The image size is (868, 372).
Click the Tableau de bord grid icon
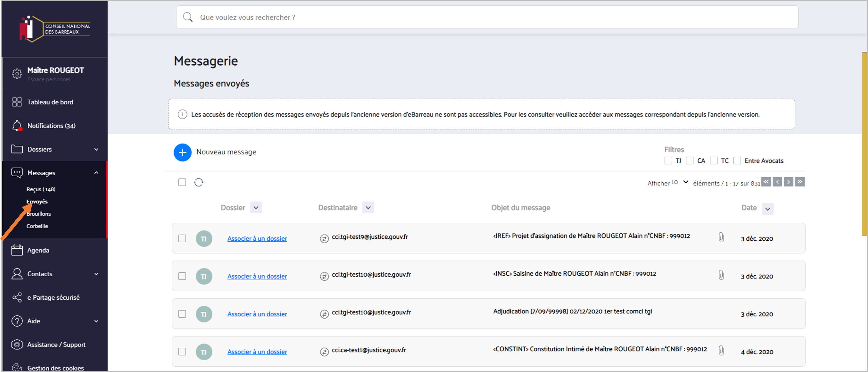click(x=17, y=102)
